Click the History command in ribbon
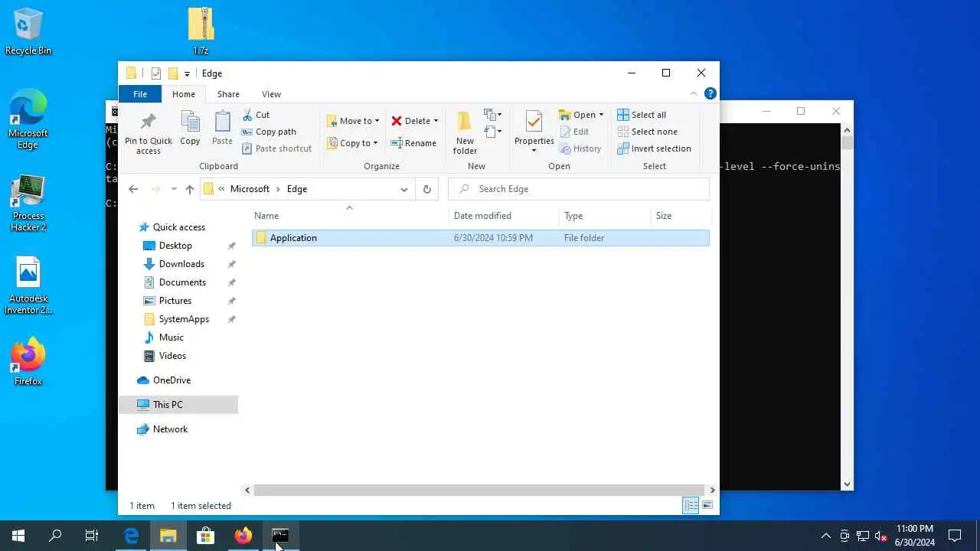This screenshot has width=980, height=551. [x=580, y=148]
